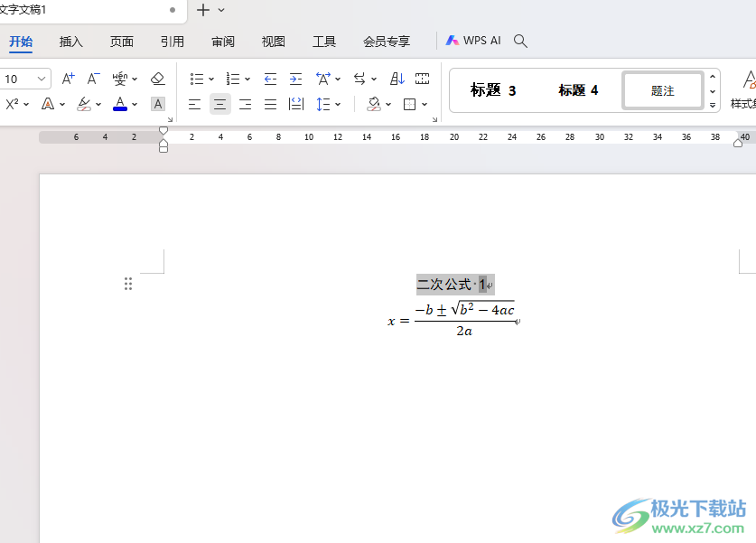Open the 引用 tab
This screenshot has width=756, height=543.
173,42
